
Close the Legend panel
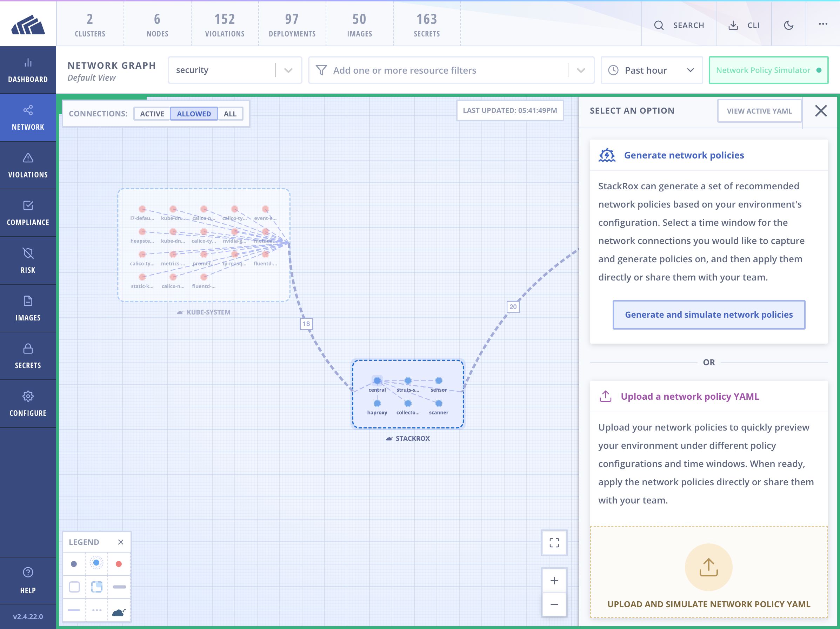(x=120, y=542)
